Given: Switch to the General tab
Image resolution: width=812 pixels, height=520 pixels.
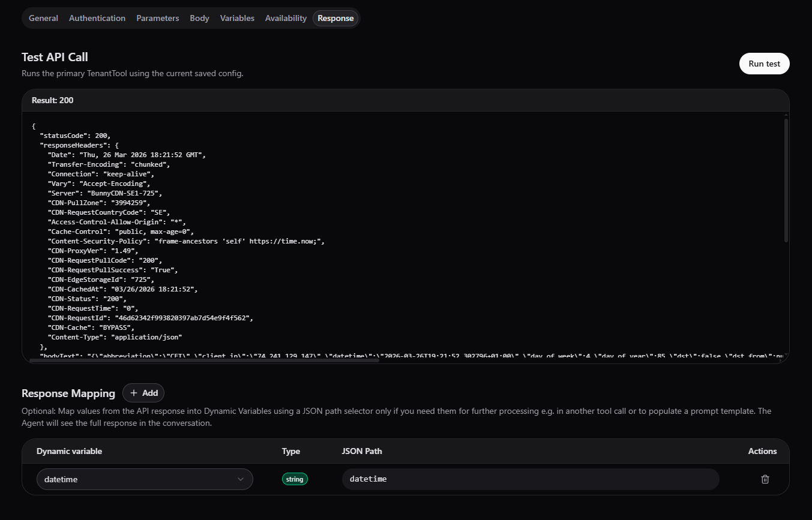Looking at the screenshot, I should point(43,18).
